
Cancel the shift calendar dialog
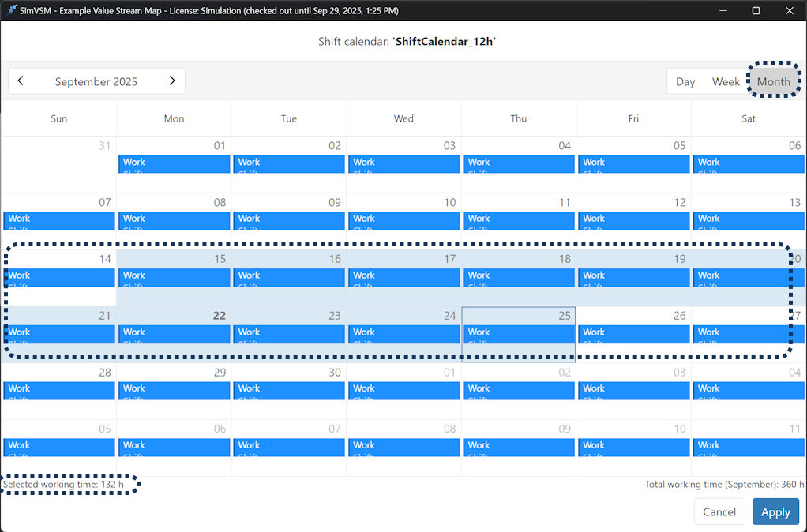point(719,512)
